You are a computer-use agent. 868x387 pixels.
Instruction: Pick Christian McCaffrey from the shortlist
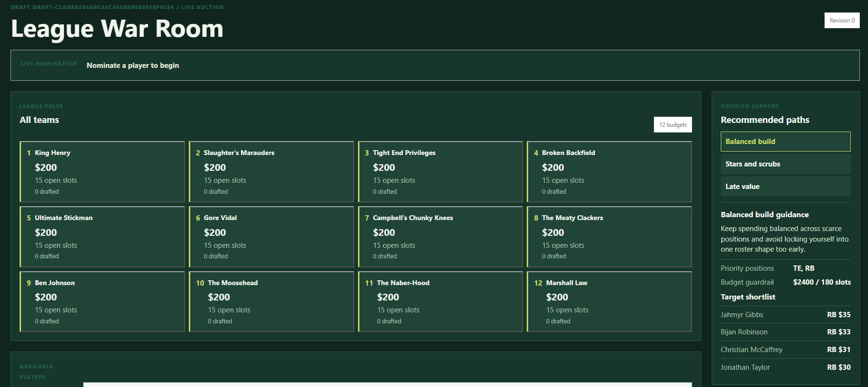pos(785,350)
